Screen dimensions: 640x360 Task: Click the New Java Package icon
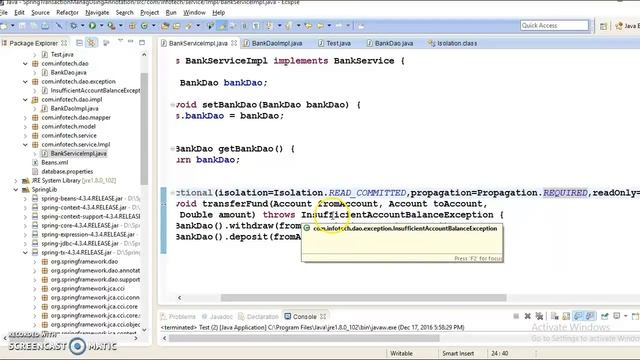click(x=132, y=26)
